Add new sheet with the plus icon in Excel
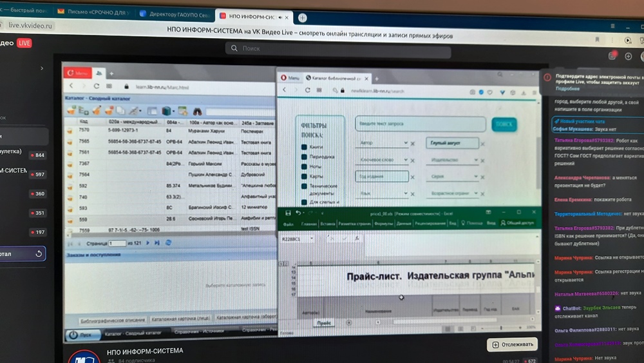The width and height of the screenshot is (644, 363). click(x=348, y=323)
